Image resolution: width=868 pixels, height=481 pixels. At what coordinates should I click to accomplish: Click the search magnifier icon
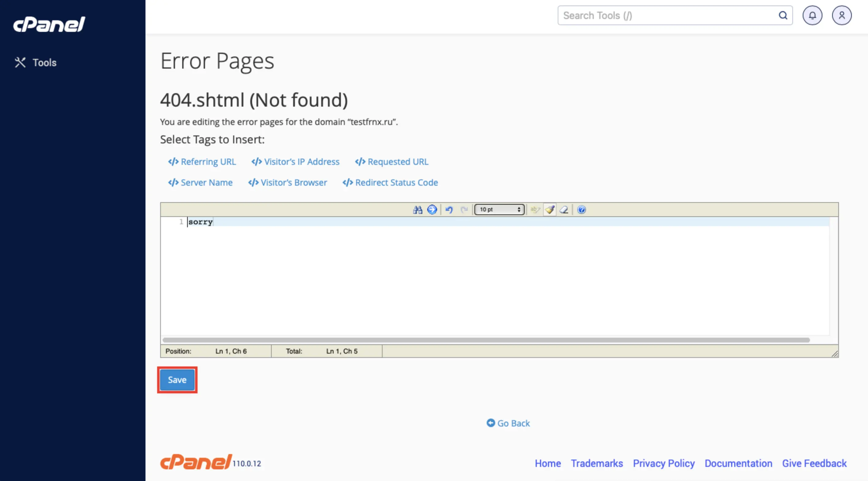pyautogui.click(x=783, y=16)
